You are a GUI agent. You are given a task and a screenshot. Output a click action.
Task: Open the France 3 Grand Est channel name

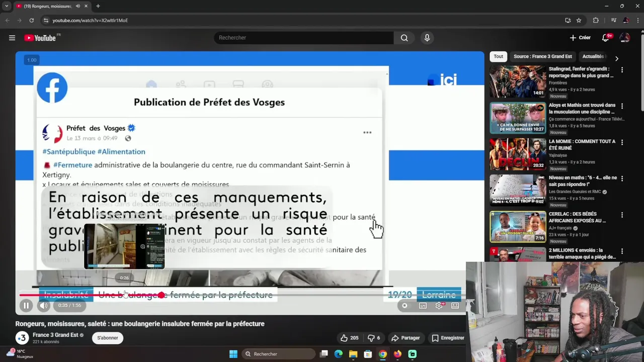coord(55,335)
